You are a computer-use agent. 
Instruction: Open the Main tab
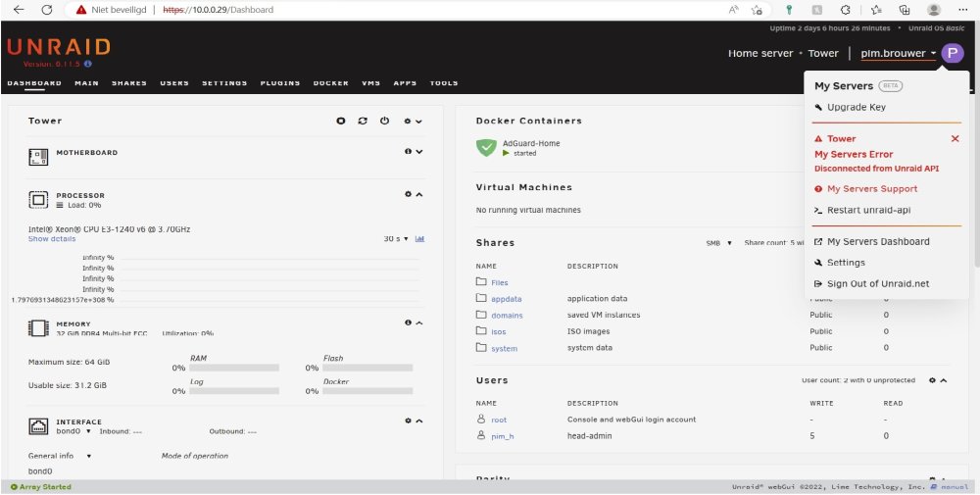[x=86, y=82]
